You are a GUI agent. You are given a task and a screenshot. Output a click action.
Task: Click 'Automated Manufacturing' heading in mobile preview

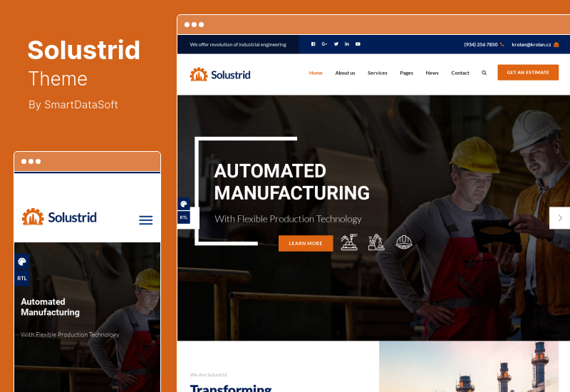[50, 307]
